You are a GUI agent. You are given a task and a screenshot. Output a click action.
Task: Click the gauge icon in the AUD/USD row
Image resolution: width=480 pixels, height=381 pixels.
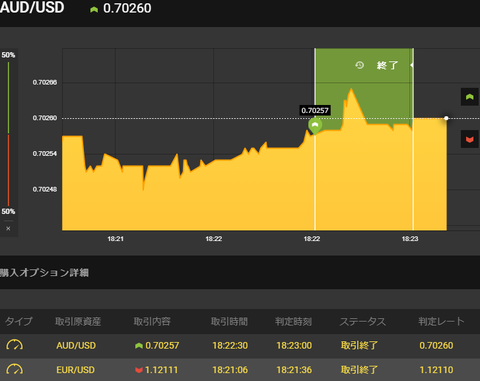click(14, 345)
